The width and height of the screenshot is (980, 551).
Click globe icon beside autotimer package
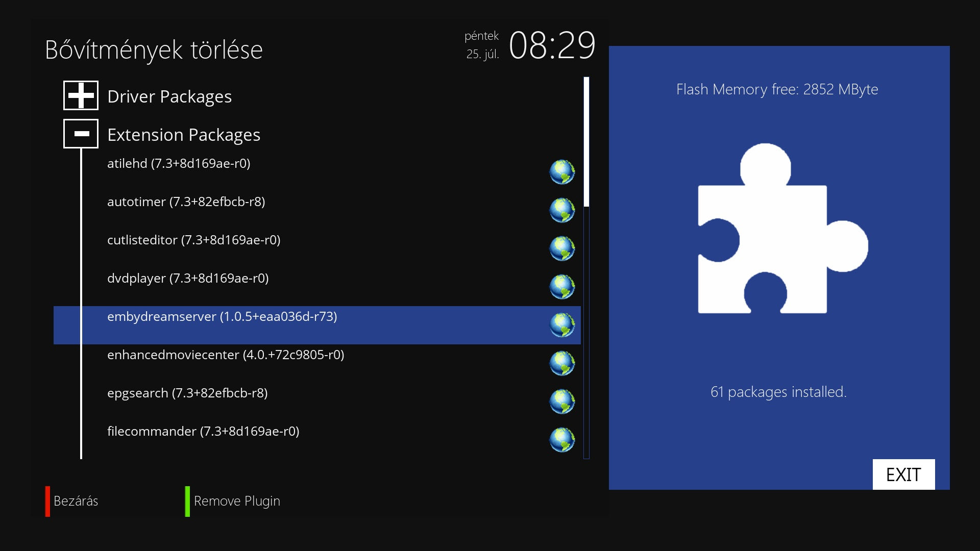[562, 210]
